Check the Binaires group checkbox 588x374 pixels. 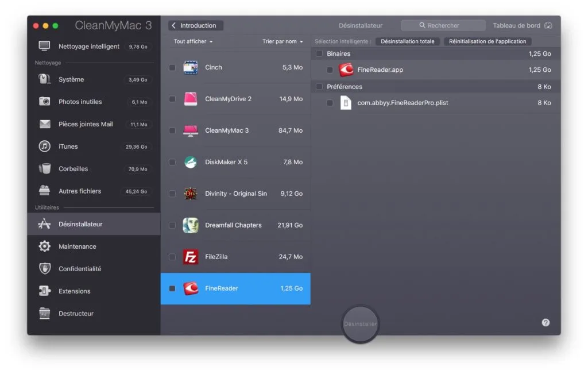point(319,53)
